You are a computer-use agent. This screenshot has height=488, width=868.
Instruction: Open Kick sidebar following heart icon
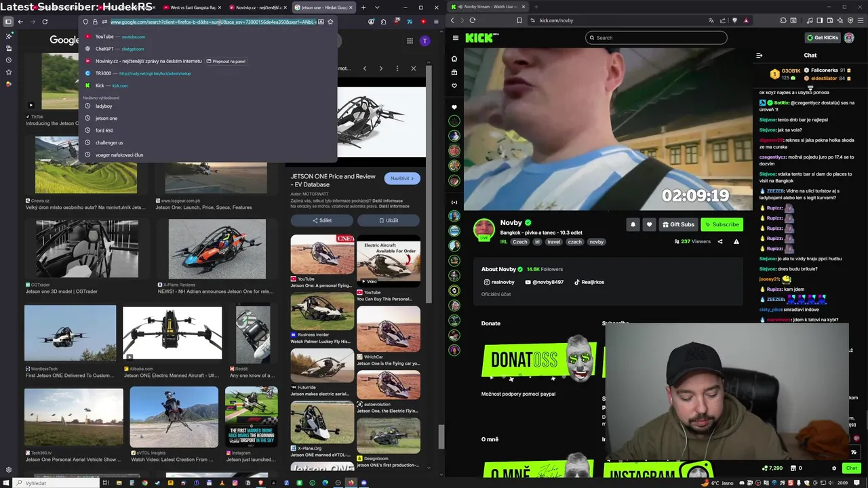click(x=454, y=86)
